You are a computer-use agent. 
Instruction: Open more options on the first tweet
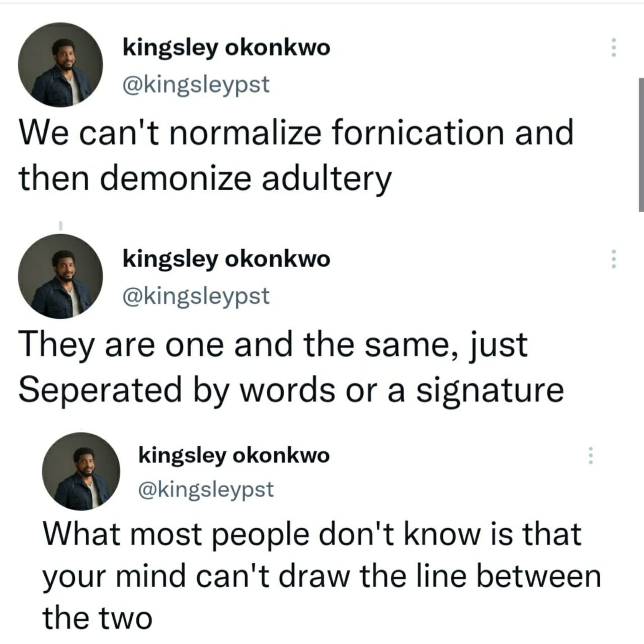(x=613, y=47)
